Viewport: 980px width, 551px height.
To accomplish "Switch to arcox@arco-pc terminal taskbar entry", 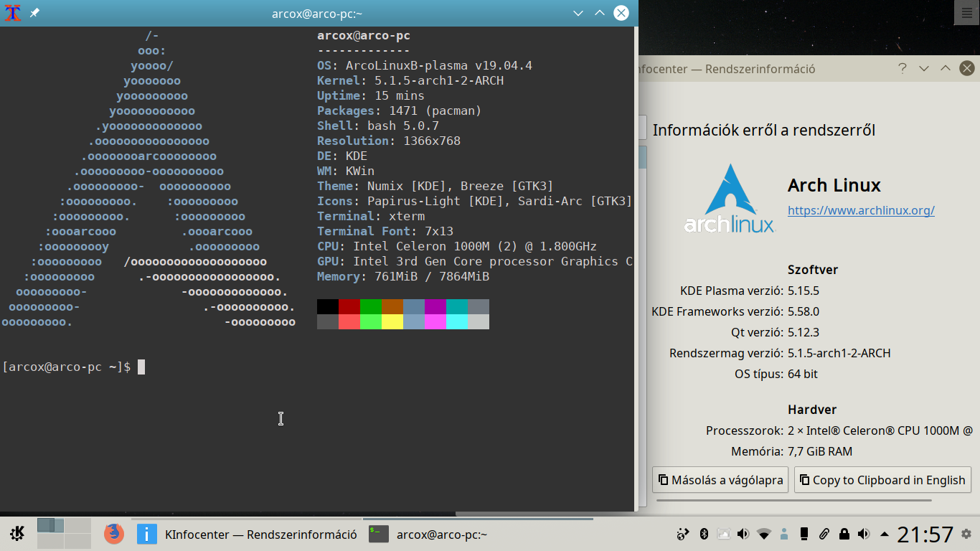I will tap(479, 534).
